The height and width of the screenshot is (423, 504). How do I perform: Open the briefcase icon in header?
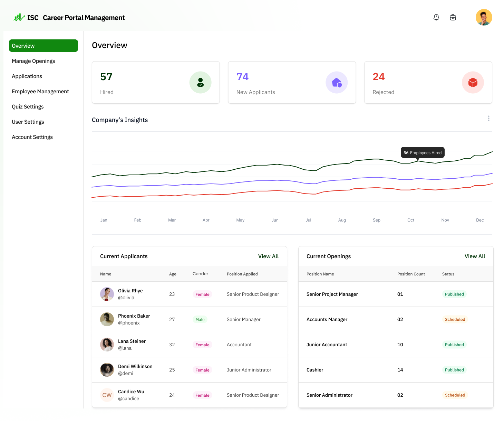click(453, 17)
